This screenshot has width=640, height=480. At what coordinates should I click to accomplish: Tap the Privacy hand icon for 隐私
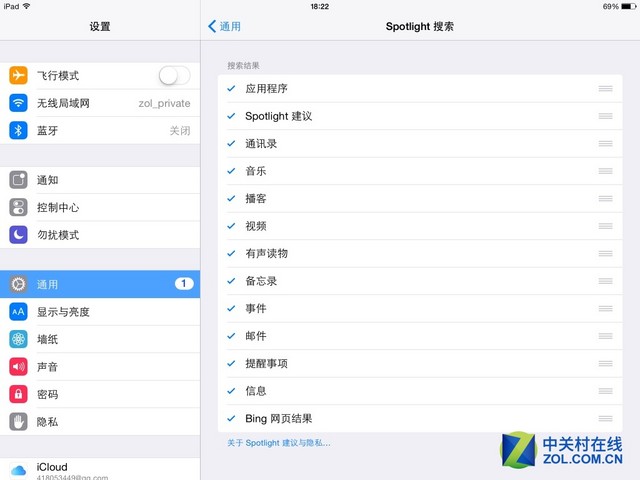[x=18, y=422]
